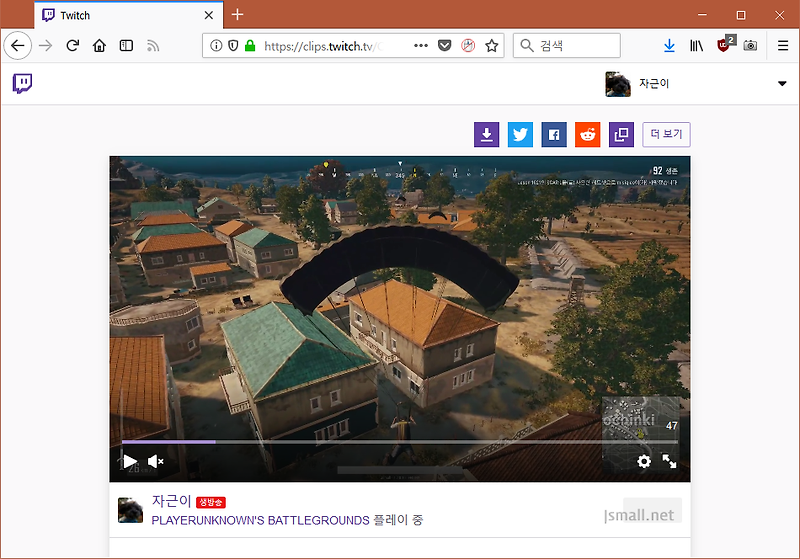Click the address bar URL
This screenshot has height=559, width=800.
[324, 46]
